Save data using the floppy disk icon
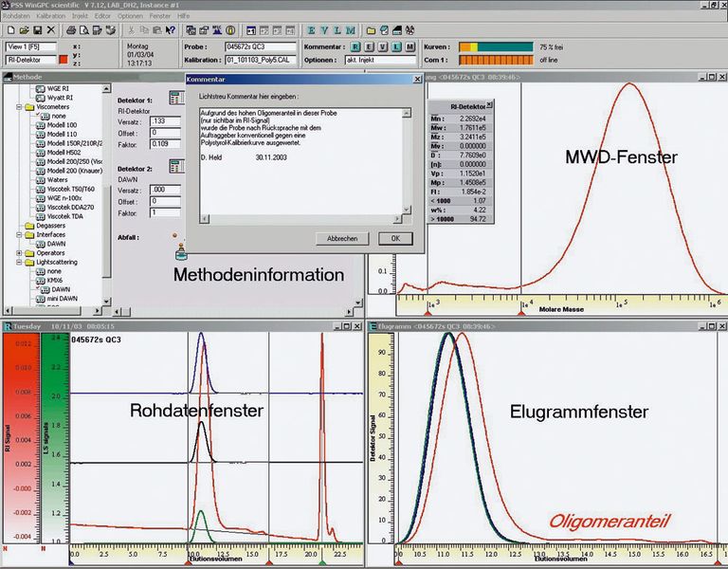Viewport: 728px width, 569px height. pos(38,30)
